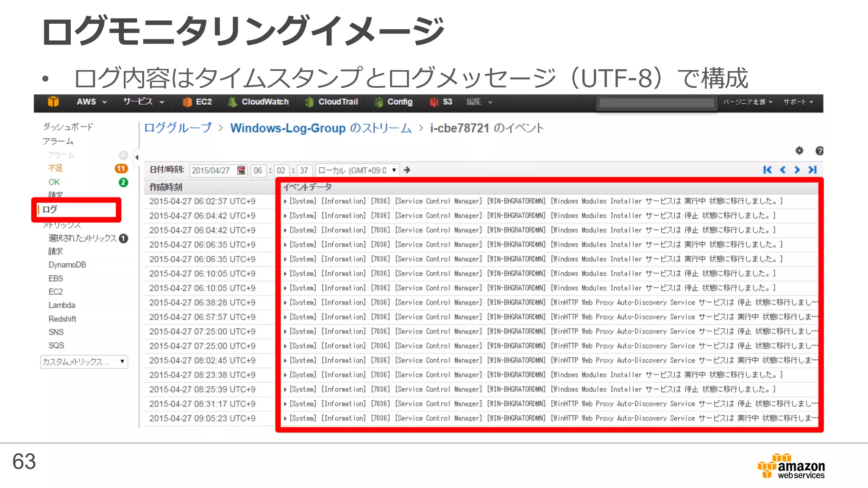Expand the 06:38:28 event row
The width and height of the screenshot is (868, 488).
click(x=285, y=302)
